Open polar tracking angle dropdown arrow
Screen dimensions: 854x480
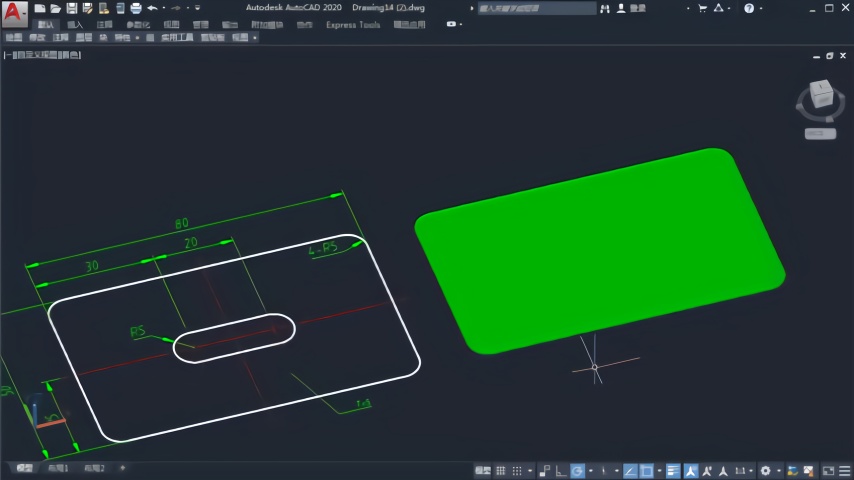point(590,471)
